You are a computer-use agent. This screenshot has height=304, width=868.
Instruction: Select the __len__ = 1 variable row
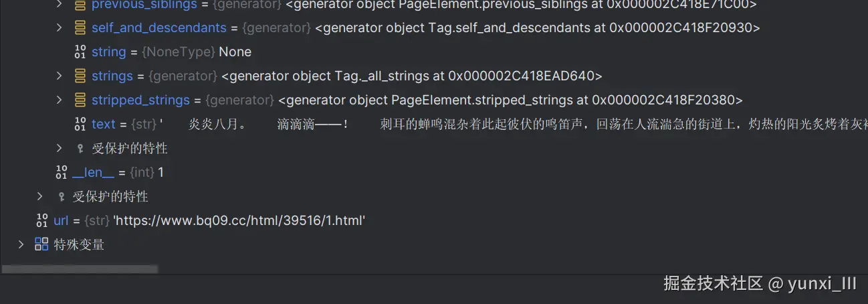(x=117, y=173)
